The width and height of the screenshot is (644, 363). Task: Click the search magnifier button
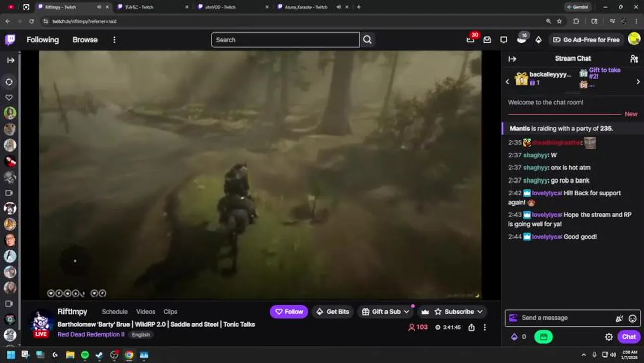click(x=367, y=40)
